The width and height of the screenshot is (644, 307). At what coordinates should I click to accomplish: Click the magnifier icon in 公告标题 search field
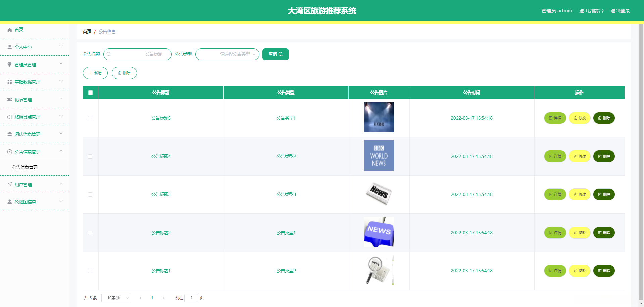click(x=109, y=54)
